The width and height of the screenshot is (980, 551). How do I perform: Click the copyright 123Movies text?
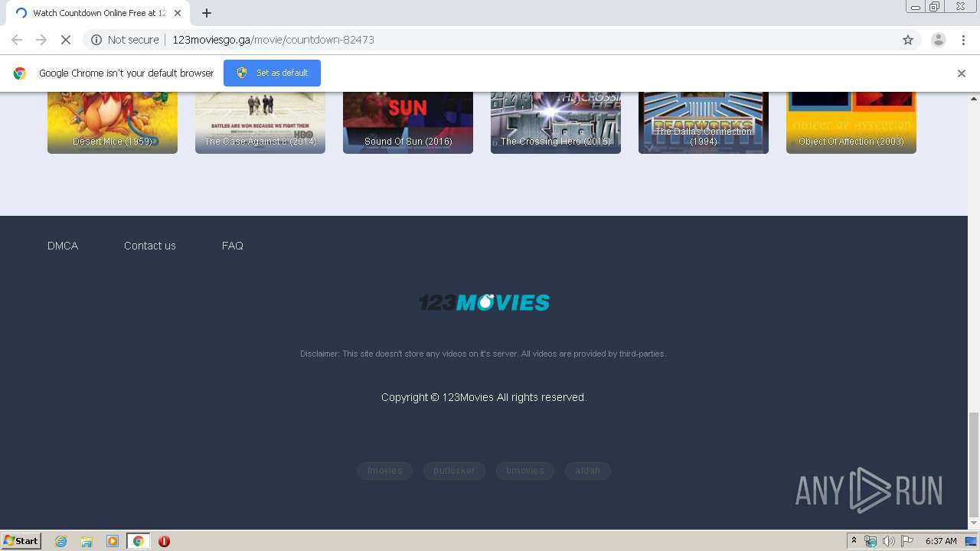(x=484, y=397)
